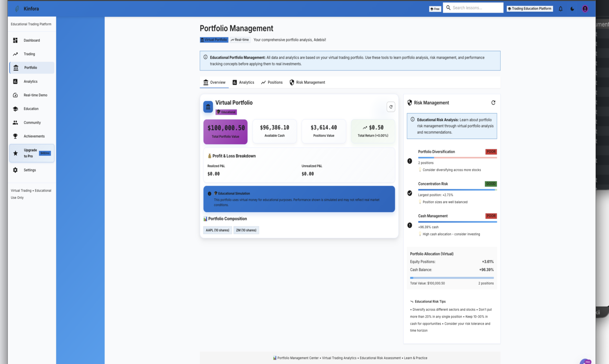This screenshot has width=609, height=364.
Task: Click the Education graduation cap icon
Action: (15, 109)
